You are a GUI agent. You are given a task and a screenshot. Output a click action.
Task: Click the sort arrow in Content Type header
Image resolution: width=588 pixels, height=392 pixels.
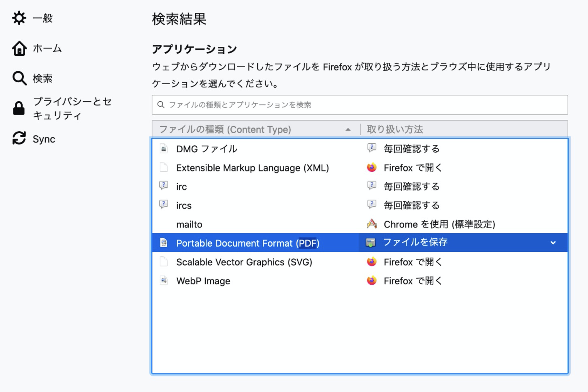point(348,130)
